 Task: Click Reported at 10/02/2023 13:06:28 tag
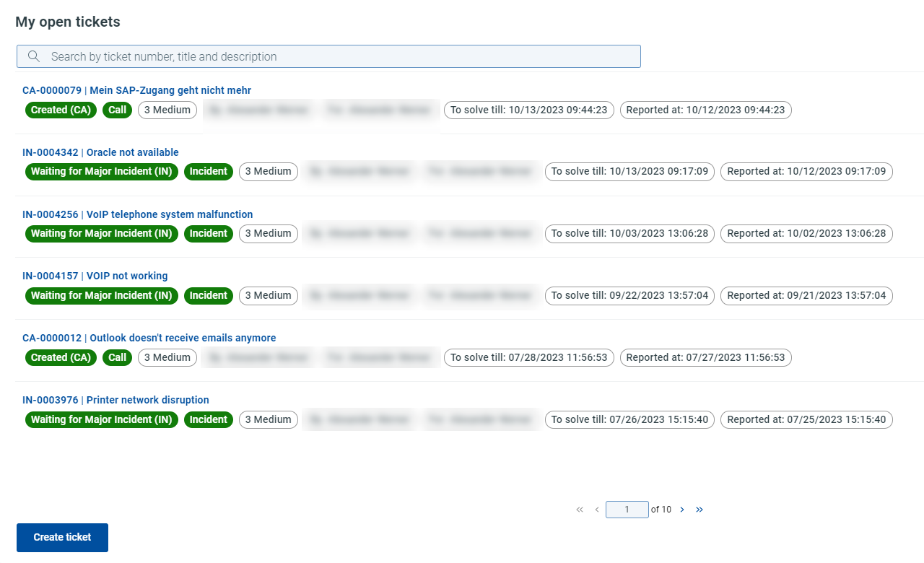(806, 233)
